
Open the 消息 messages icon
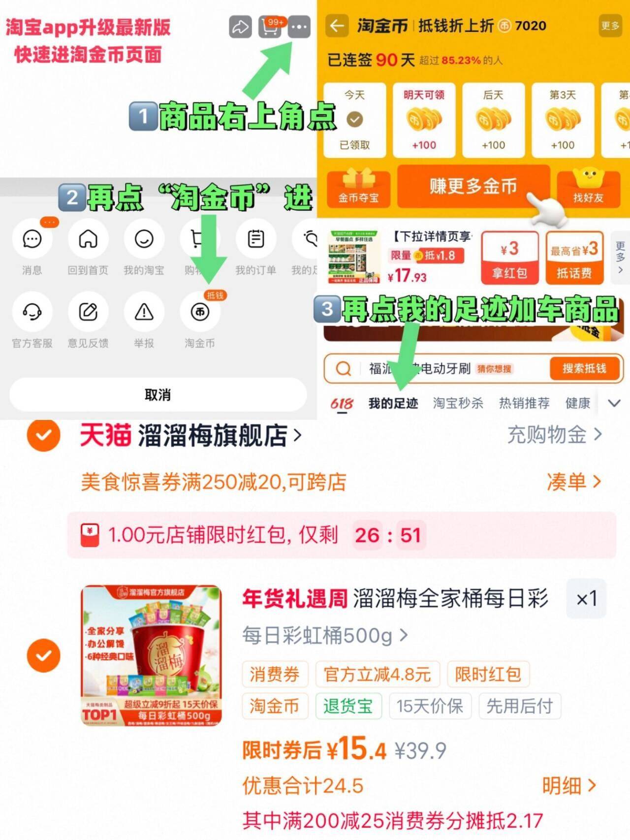point(32,239)
